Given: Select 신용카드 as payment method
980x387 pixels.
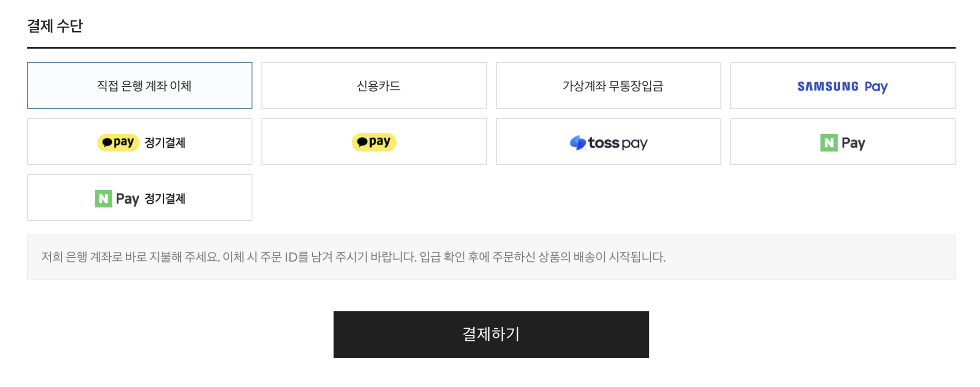Looking at the screenshot, I should pyautogui.click(x=374, y=86).
